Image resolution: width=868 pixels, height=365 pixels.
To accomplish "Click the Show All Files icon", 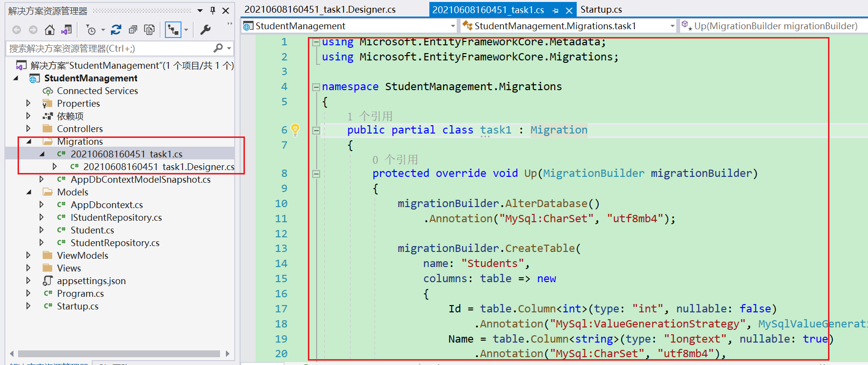I will point(149,30).
